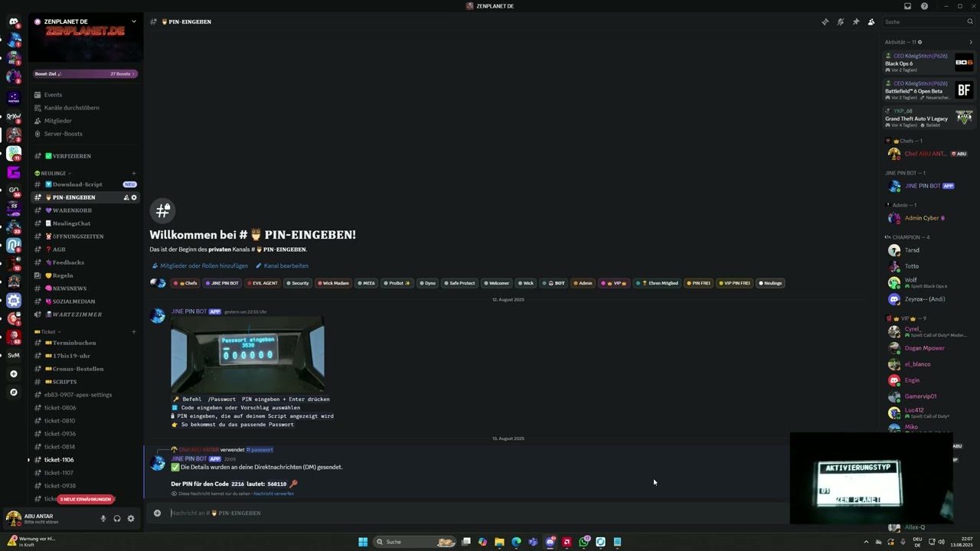Viewport: 980px width, 551px height.
Task: Click Nachricht verwerfen link
Action: (x=273, y=494)
